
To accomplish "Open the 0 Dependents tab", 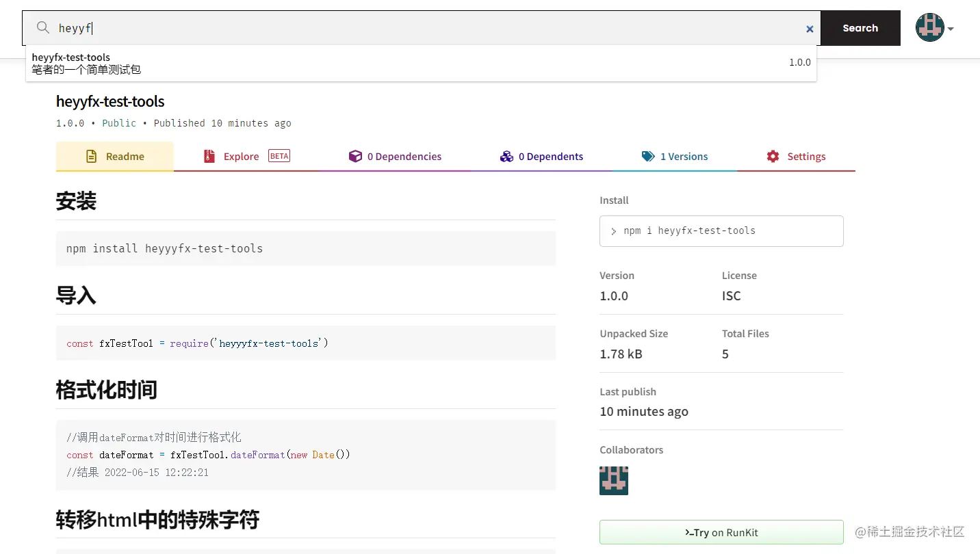I will click(541, 156).
